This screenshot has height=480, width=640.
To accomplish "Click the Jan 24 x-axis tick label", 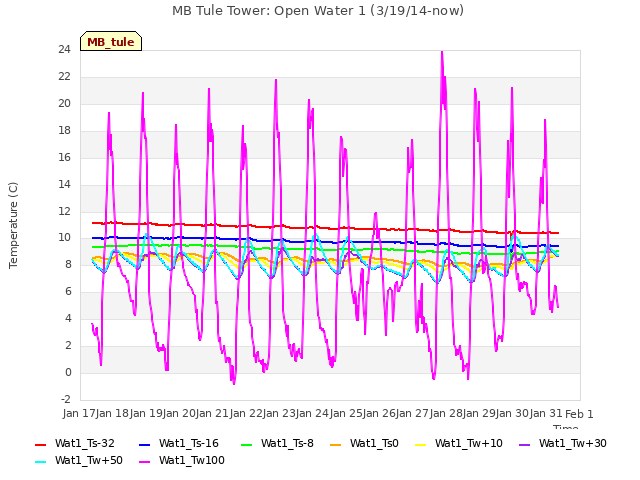I will pyautogui.click(x=312, y=413).
